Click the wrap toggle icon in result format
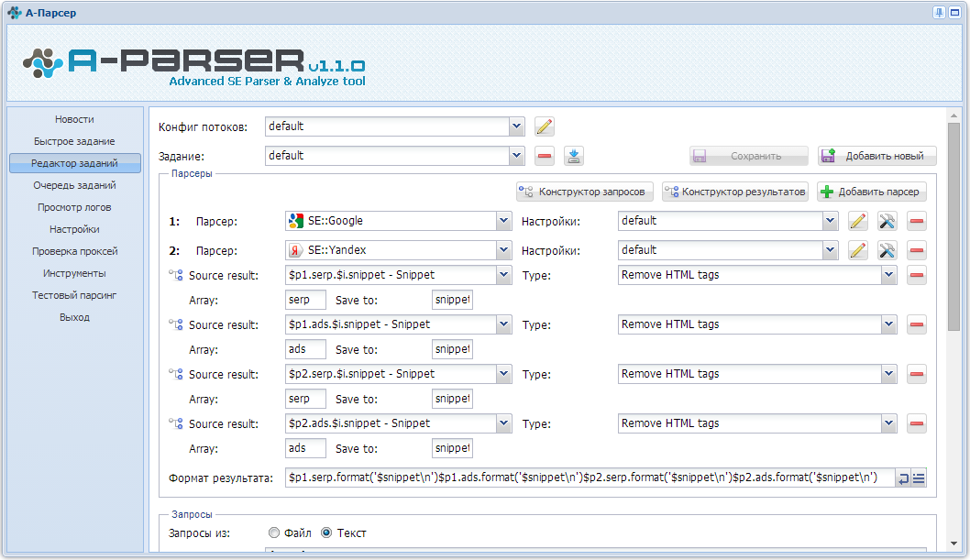The image size is (970, 560). coord(903,478)
